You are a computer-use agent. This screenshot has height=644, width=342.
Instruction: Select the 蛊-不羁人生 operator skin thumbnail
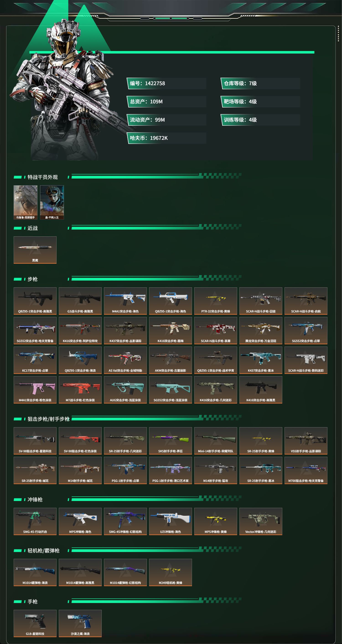52,202
